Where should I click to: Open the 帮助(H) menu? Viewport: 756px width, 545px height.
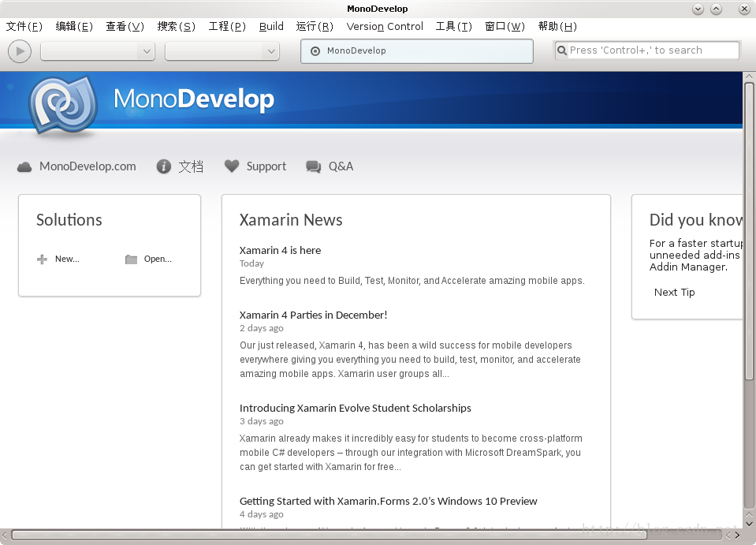(x=557, y=27)
